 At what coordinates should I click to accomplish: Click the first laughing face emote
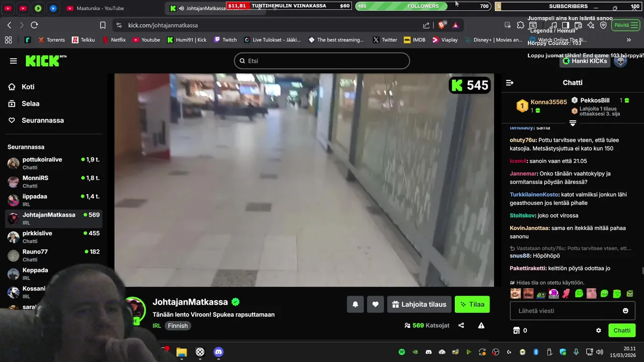[x=516, y=294]
